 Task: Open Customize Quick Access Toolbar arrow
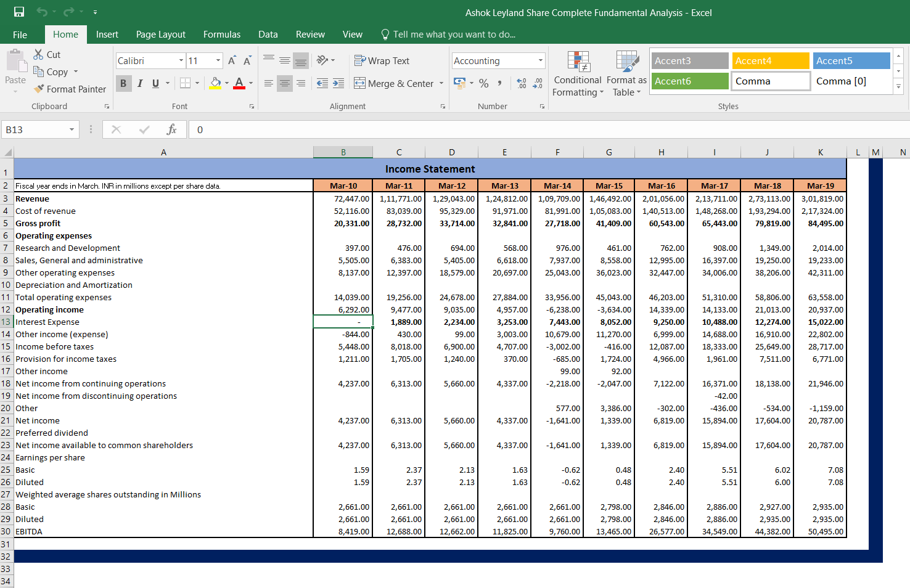point(95,12)
